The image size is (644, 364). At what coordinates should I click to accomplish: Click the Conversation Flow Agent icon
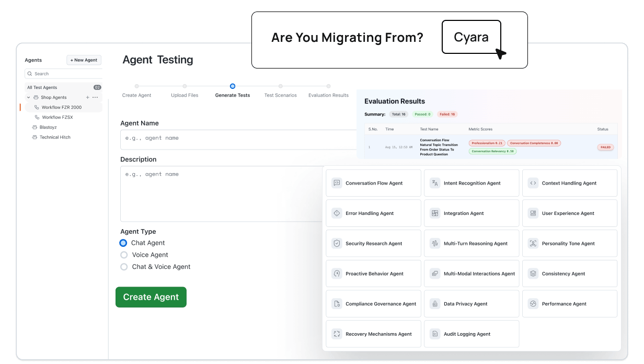pyautogui.click(x=337, y=183)
